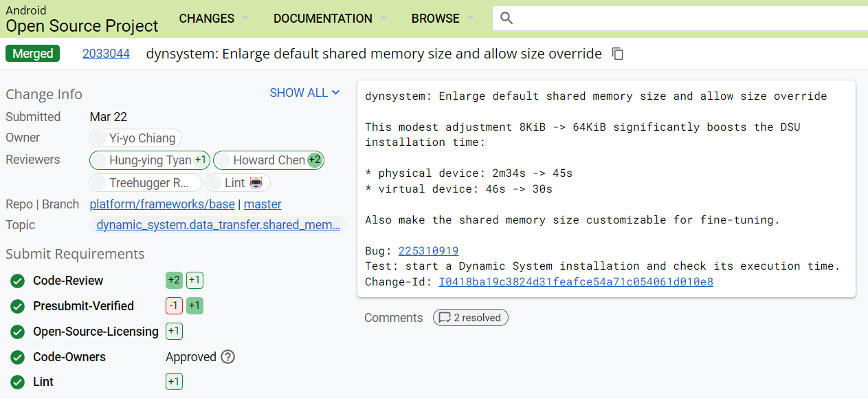This screenshot has width=868, height=399.
Task: Click the Code-Review green checkmark icon
Action: [17, 281]
